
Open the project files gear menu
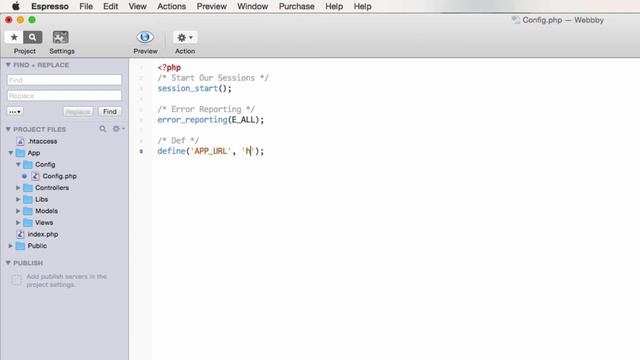pyautogui.click(x=118, y=129)
